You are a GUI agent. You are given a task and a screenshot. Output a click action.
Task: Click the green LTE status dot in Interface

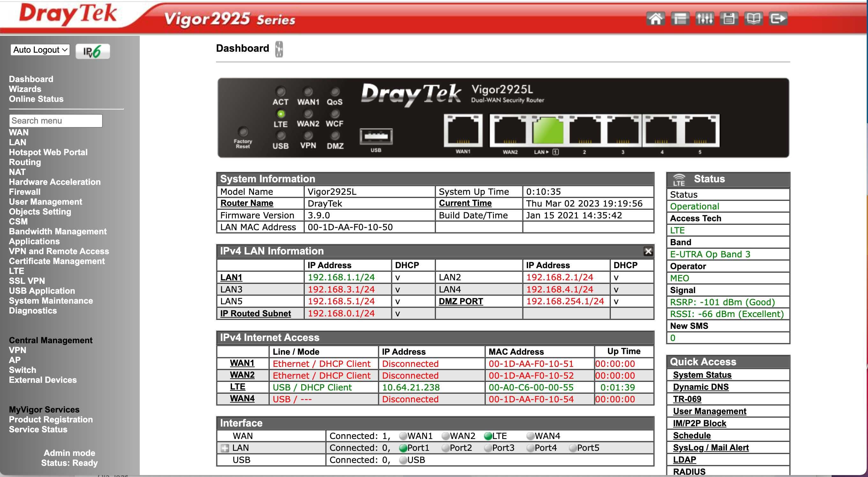tap(488, 436)
